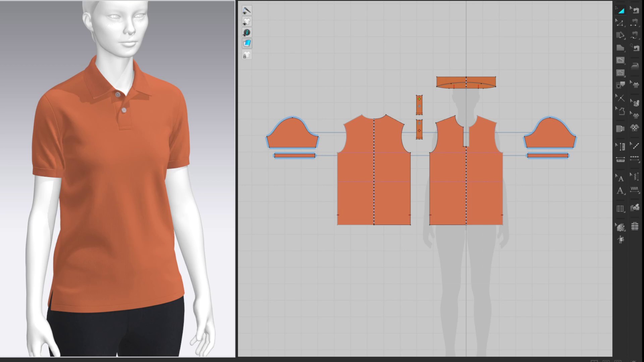Toggle the pattern lock shirt icon
This screenshot has height=362, width=644.
click(247, 55)
